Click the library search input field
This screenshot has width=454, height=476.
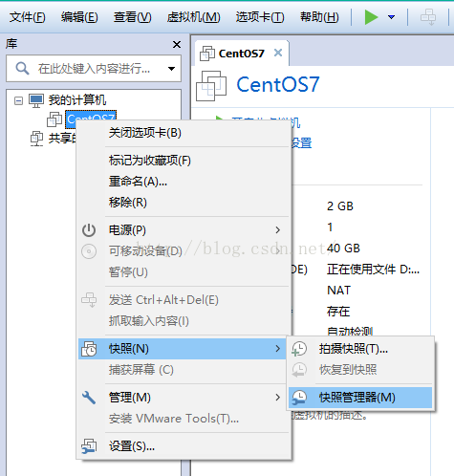[x=94, y=69]
